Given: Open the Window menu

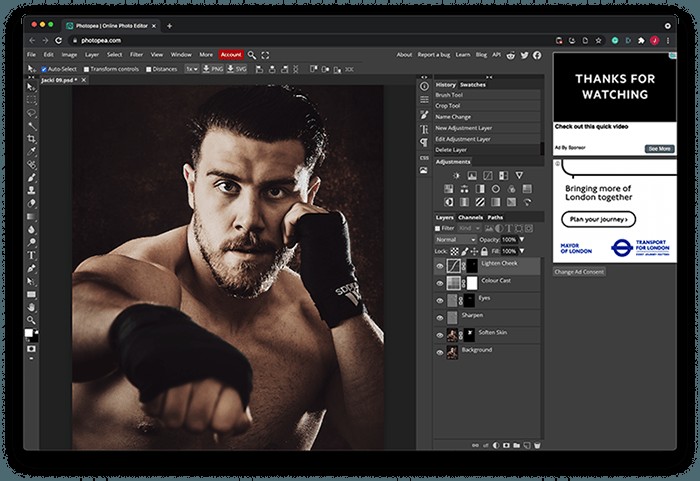Looking at the screenshot, I should [x=181, y=55].
